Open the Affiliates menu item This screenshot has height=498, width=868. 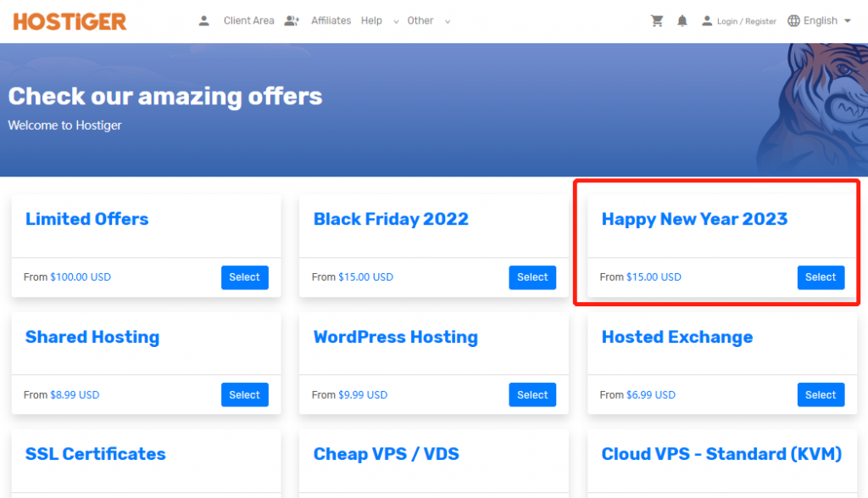click(x=331, y=21)
